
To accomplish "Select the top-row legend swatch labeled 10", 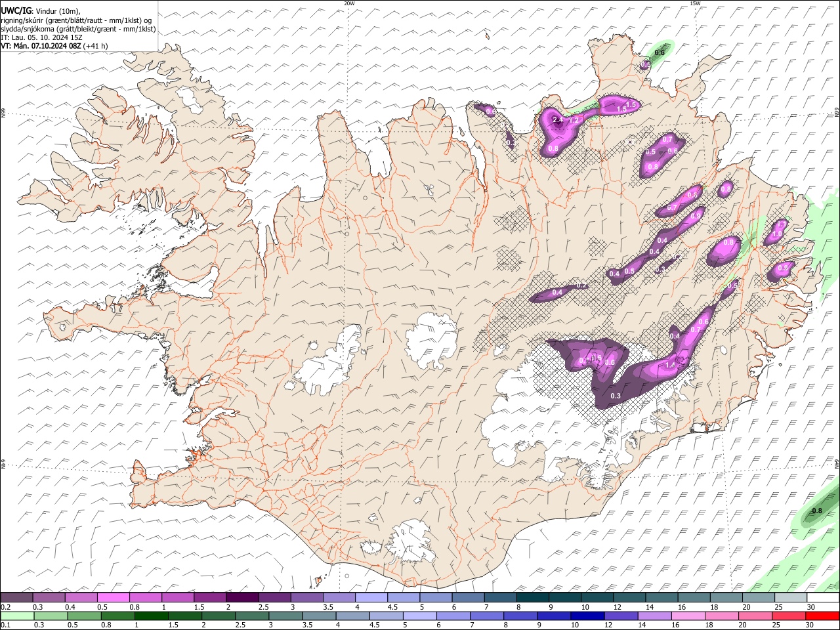I will [x=596, y=597].
